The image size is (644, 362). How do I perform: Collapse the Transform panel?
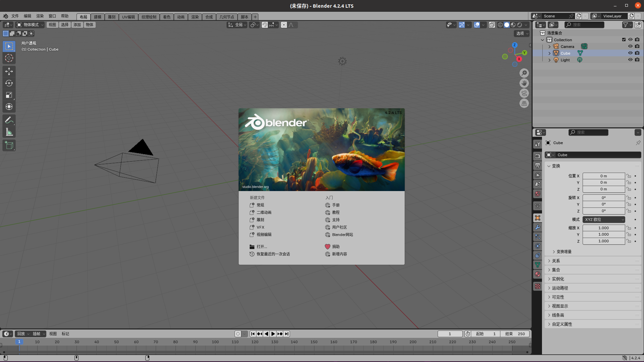556,166
